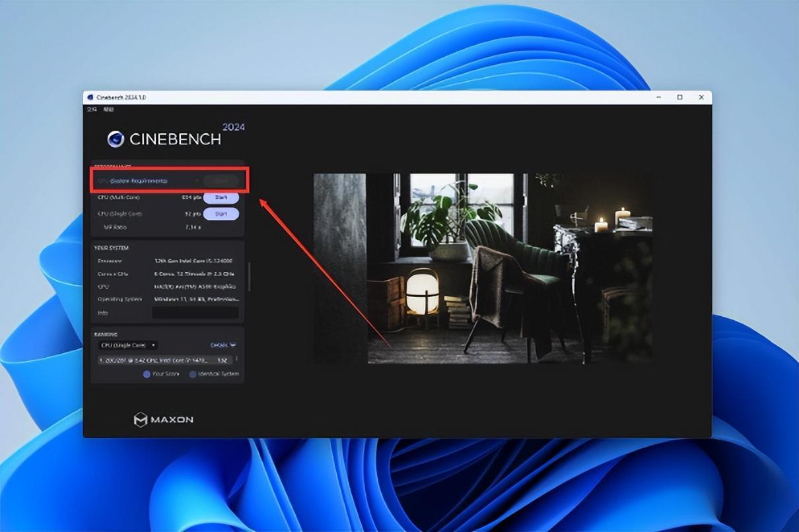Click the Info text field
Image resolution: width=799 pixels, height=532 pixels.
pyautogui.click(x=195, y=313)
